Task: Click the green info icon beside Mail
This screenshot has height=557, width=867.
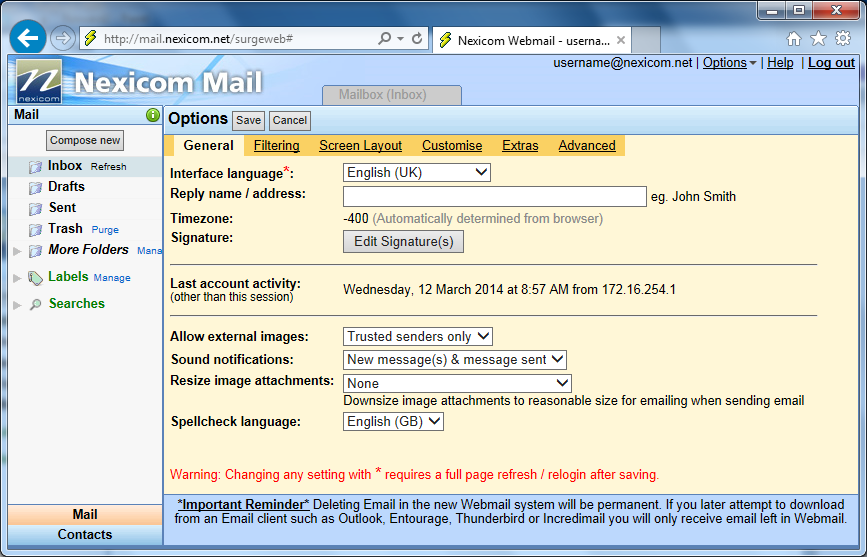Action: click(x=153, y=115)
